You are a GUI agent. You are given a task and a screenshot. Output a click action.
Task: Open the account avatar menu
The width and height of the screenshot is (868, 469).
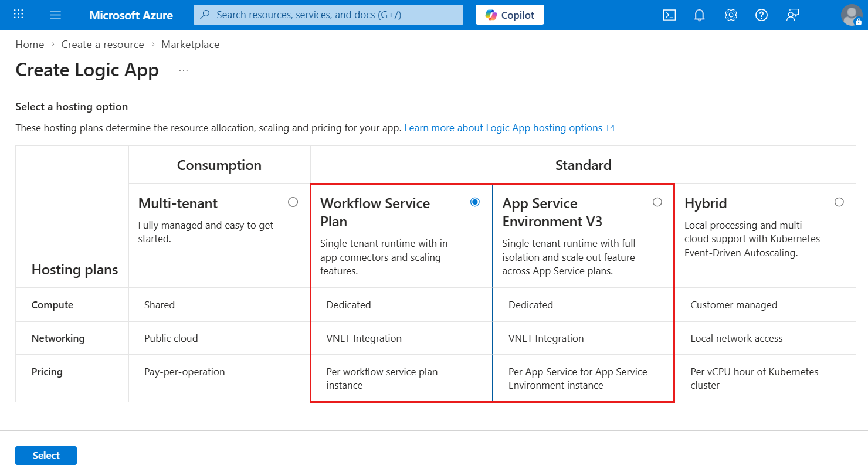pyautogui.click(x=852, y=15)
